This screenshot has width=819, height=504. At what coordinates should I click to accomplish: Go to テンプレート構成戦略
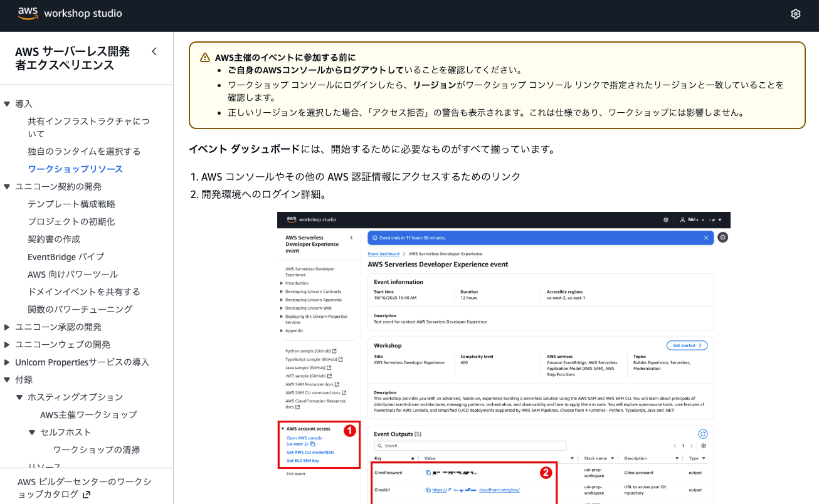click(71, 204)
